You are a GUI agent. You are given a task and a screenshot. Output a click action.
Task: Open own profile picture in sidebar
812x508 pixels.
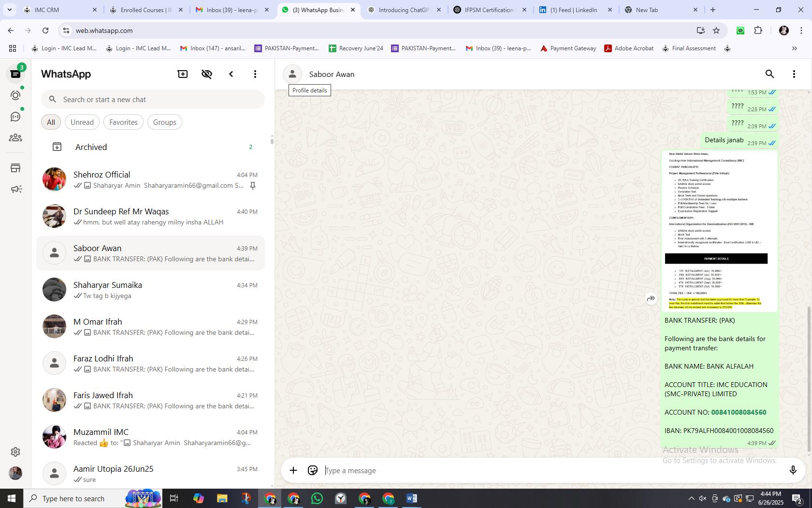coord(15,473)
